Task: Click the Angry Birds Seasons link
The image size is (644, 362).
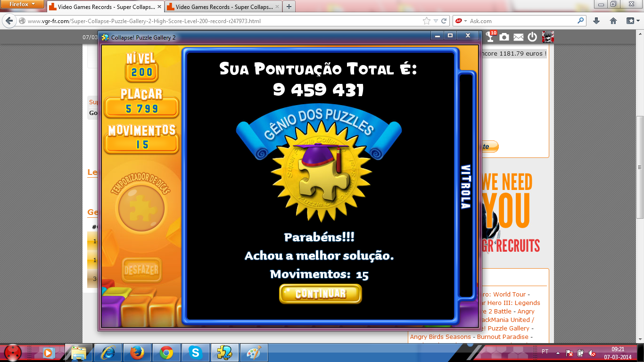Action: (x=440, y=337)
